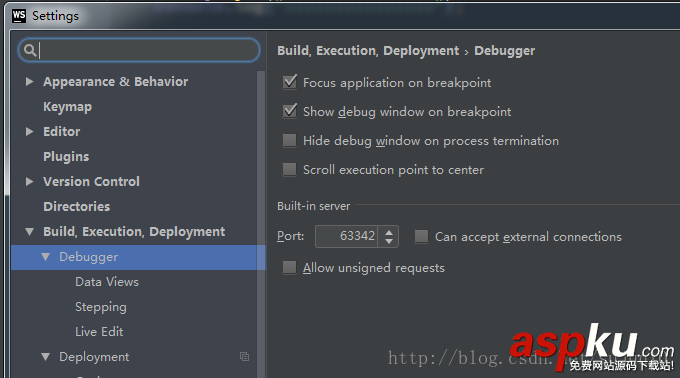Open Live Edit settings

pos(99,332)
